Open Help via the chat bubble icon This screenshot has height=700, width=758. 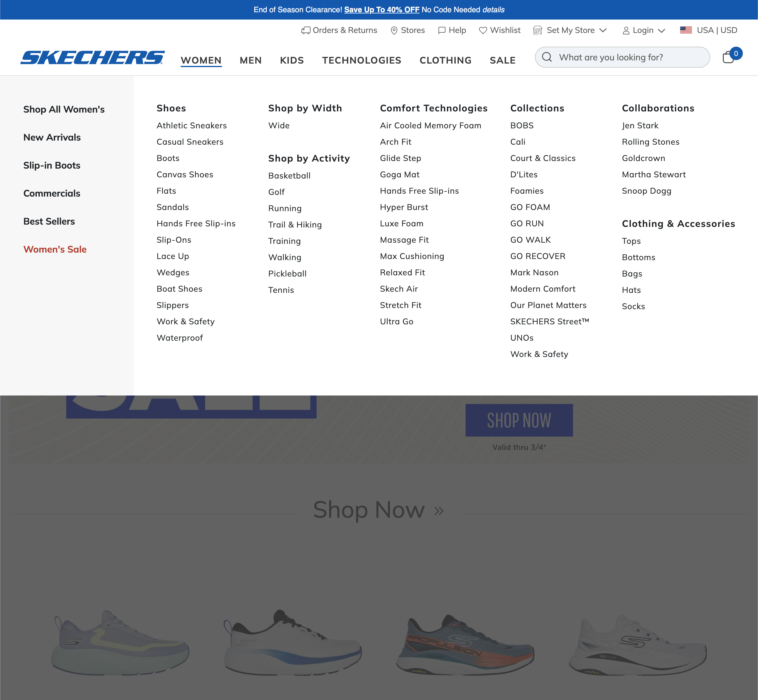click(x=442, y=30)
